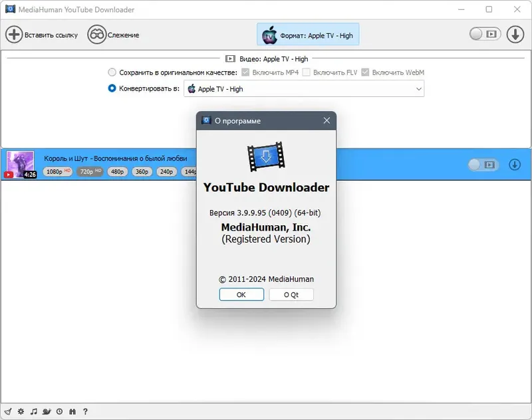Toggle the video switch on Король и Шут row

pyautogui.click(x=483, y=165)
